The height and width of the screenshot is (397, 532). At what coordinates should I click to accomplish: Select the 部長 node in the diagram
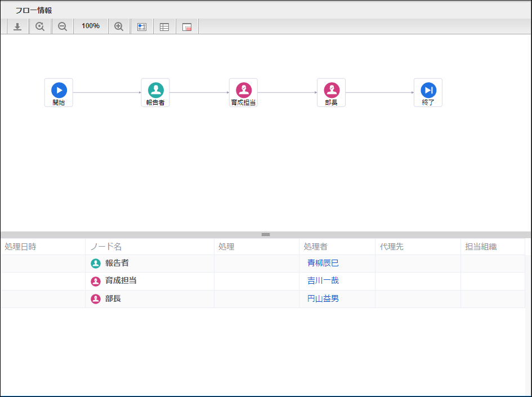(331, 92)
